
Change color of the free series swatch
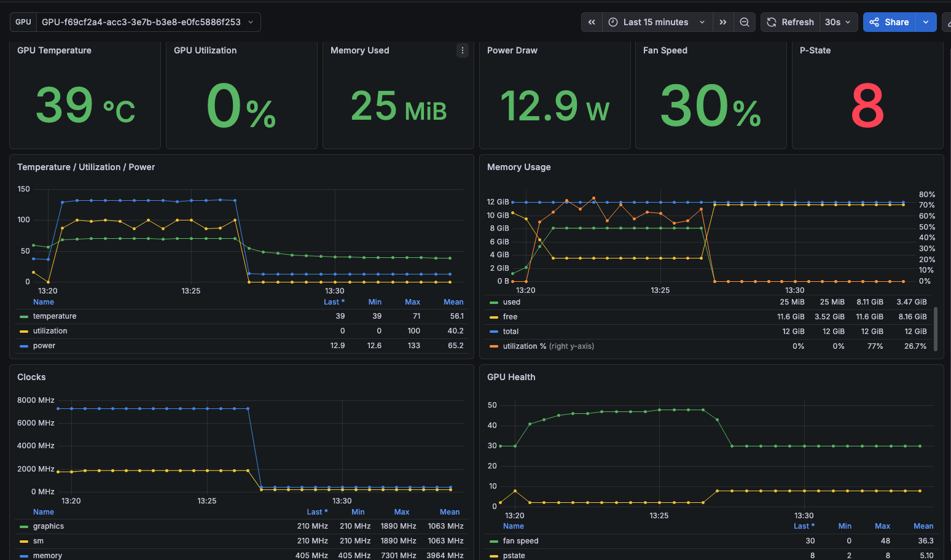pos(494,317)
